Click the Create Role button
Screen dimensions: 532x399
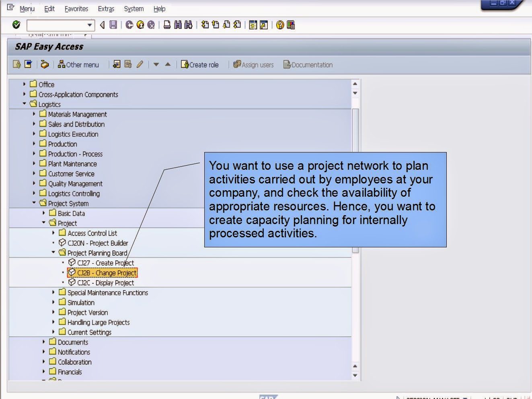point(200,64)
